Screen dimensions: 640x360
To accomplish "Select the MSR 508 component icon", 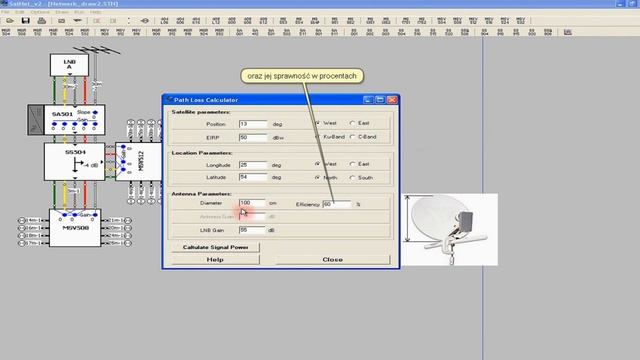I will point(22,32).
